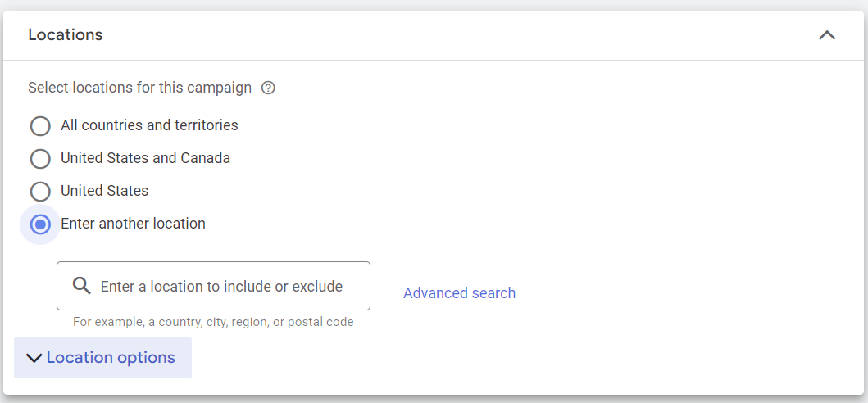Pick the United States only radio button
Screen dimensions: 868x403
(40, 192)
